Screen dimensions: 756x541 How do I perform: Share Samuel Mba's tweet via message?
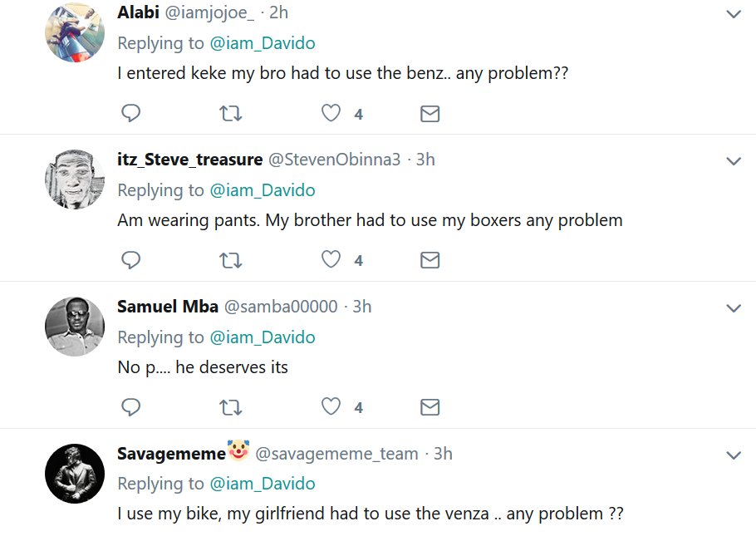(x=430, y=408)
